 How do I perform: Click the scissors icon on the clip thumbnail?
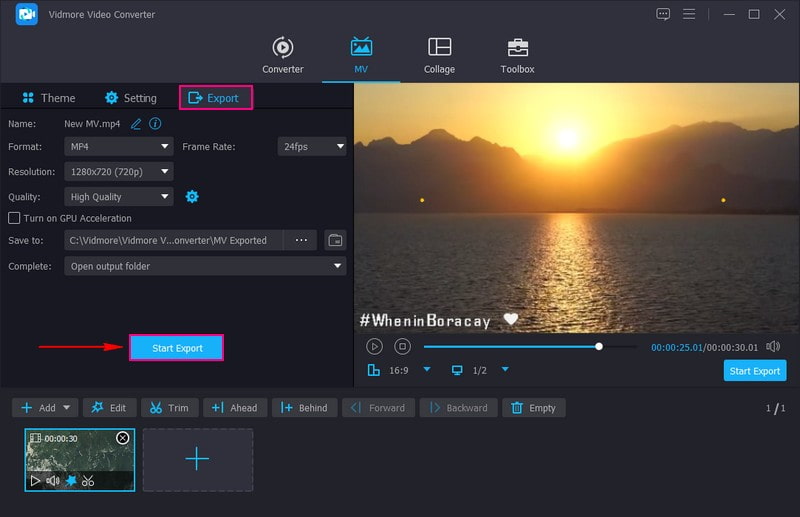88,481
